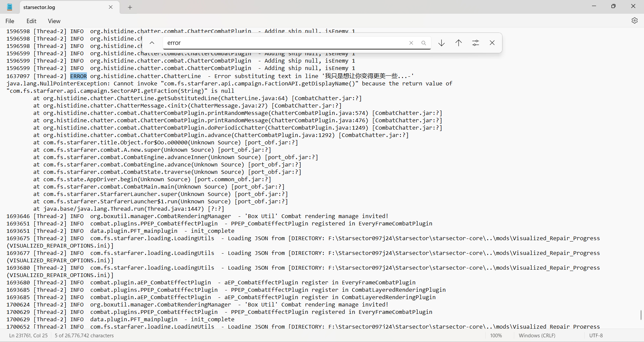Image resolution: width=644 pixels, height=342 pixels.
Task: Close the starsector.log tab
Action: (x=111, y=7)
